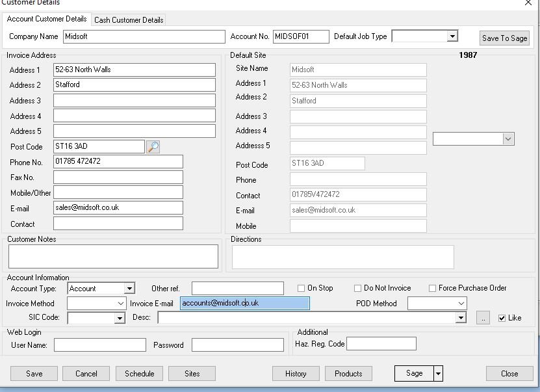540x392 pixels.
Task: Click the Default Site Site Name field
Action: tap(358, 70)
